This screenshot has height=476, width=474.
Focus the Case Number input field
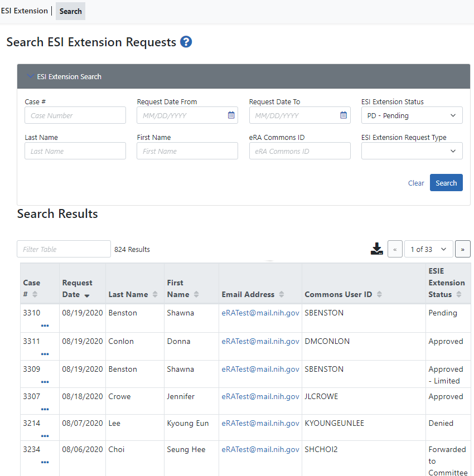75,115
